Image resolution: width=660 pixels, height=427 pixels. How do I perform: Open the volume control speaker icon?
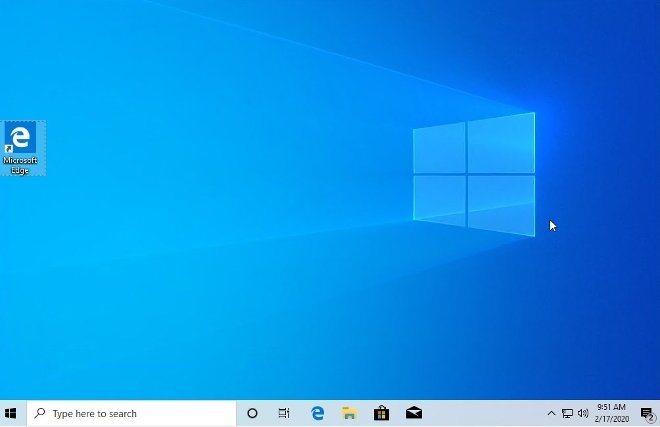click(x=583, y=414)
